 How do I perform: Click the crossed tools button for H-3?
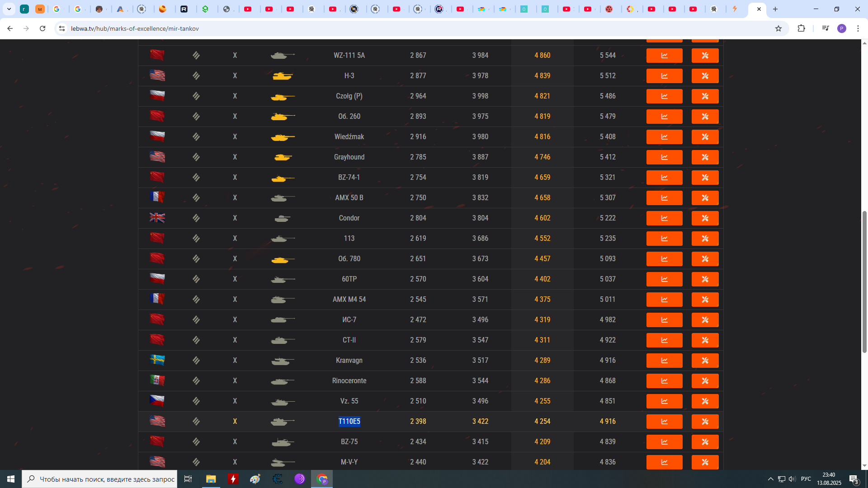[705, 76]
